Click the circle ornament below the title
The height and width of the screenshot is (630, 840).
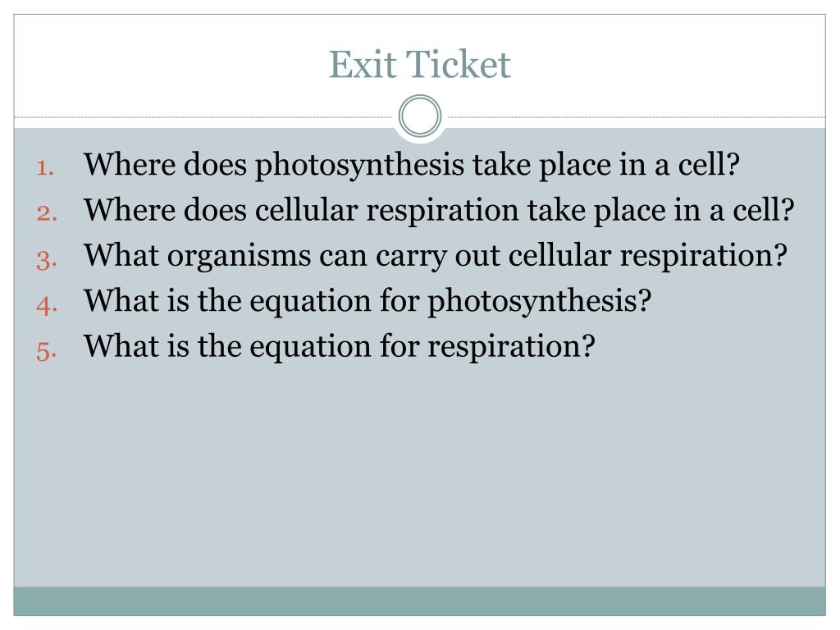point(420,116)
